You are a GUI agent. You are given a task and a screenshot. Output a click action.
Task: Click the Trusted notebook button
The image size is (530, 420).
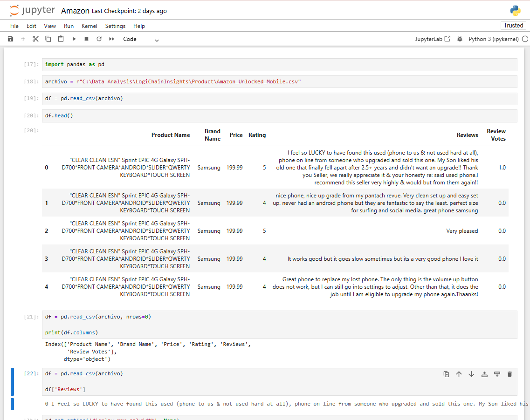(x=513, y=25)
